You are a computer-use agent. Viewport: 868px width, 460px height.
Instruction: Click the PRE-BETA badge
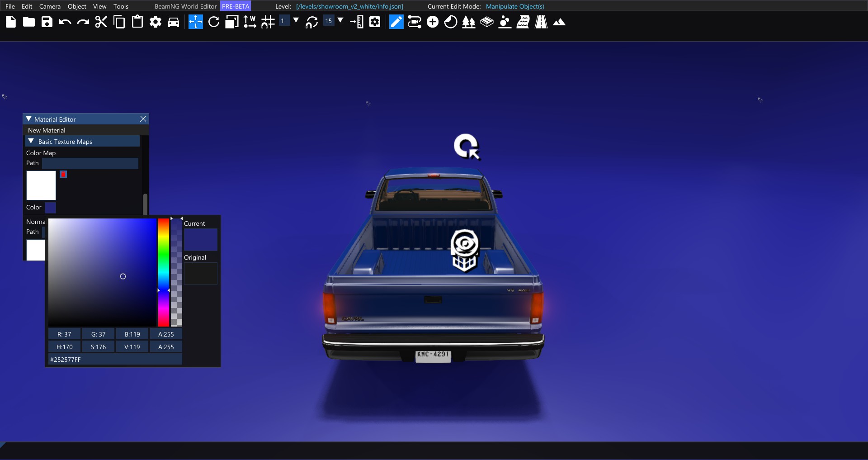(x=236, y=6)
